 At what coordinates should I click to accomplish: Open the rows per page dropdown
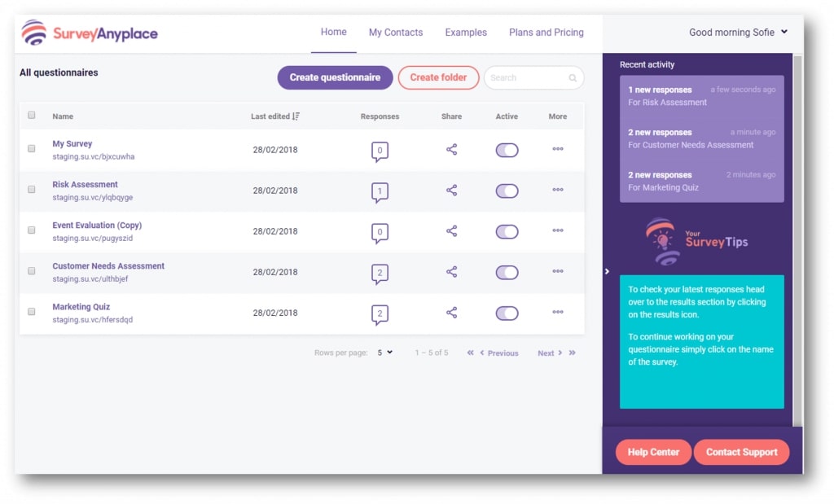384,353
